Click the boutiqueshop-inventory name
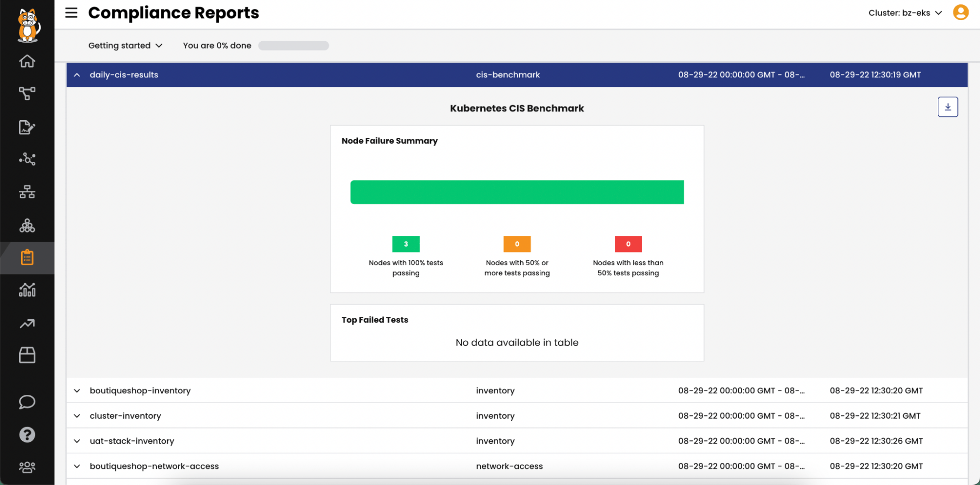 coord(140,391)
